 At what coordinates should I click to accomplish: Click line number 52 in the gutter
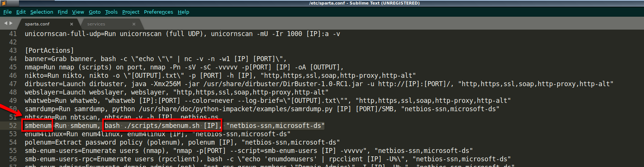tap(13, 126)
